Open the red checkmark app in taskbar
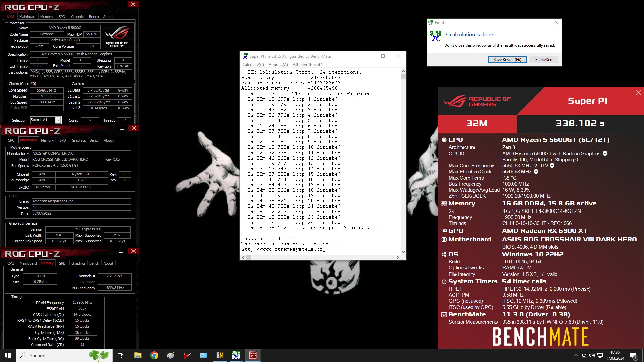 [x=187, y=355]
